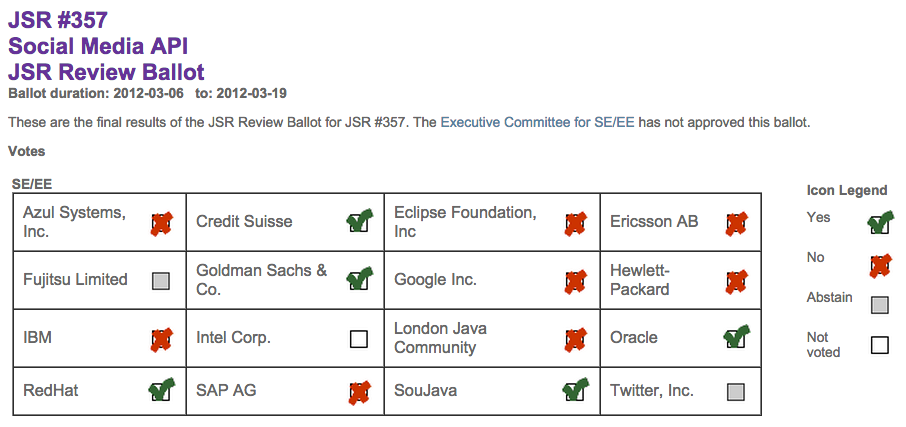This screenshot has height=427, width=906.
Task: Click RedHat's green Yes checkmark
Action: 162,389
